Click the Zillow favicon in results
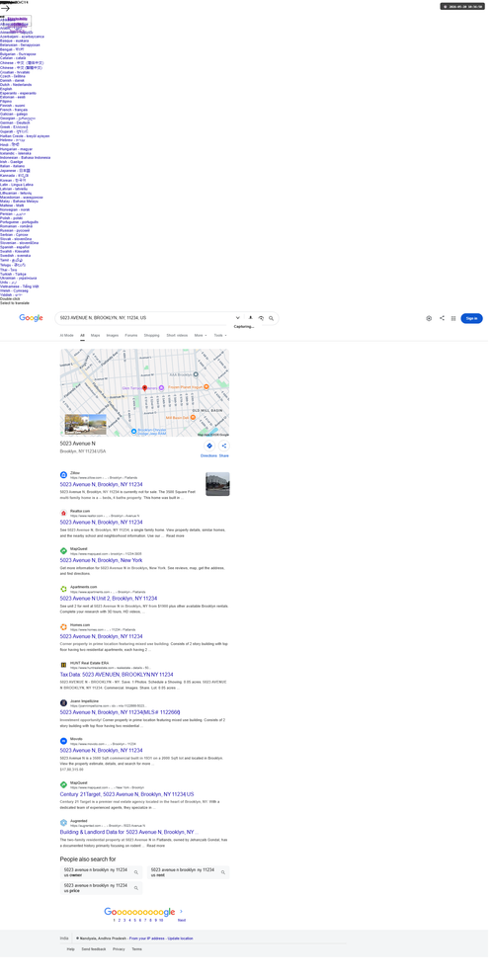The width and height of the screenshot is (494, 980). tap(64, 475)
